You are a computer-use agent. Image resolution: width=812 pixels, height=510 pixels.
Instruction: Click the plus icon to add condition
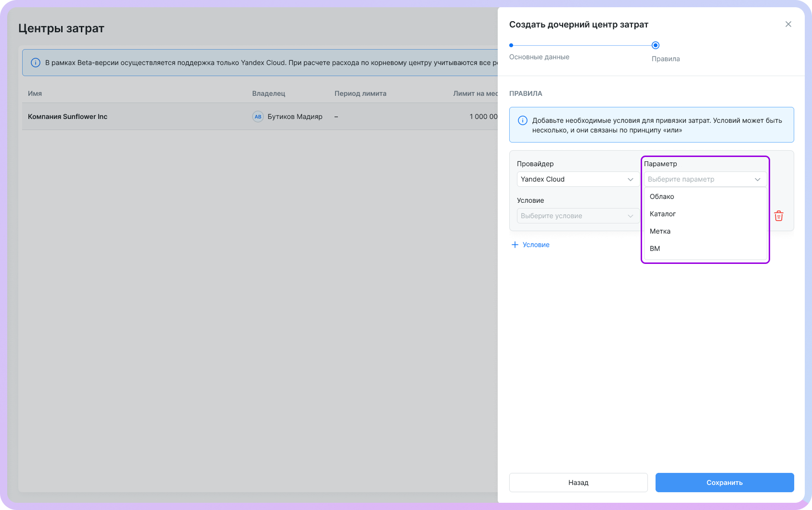click(x=515, y=245)
